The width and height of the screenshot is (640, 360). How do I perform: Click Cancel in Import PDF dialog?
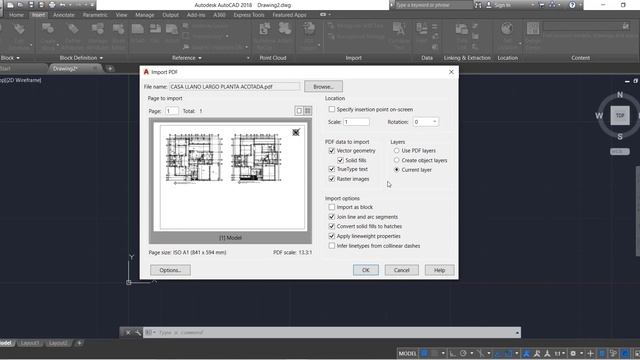402,270
